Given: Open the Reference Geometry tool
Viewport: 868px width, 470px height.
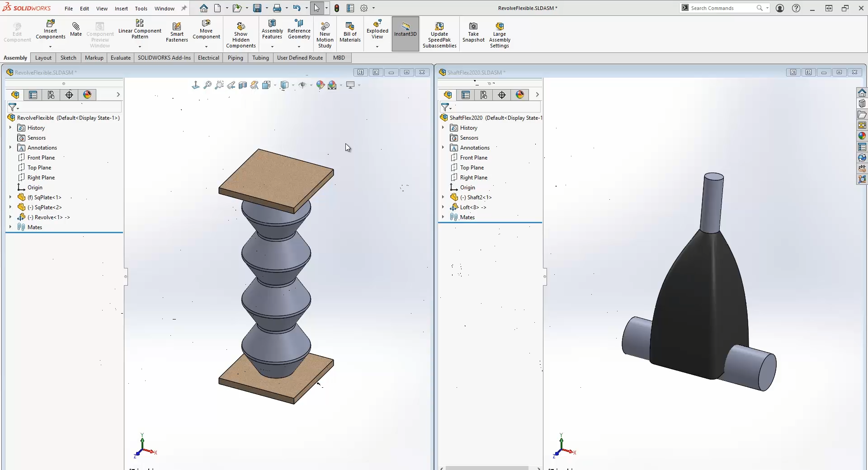Looking at the screenshot, I should (299, 30).
